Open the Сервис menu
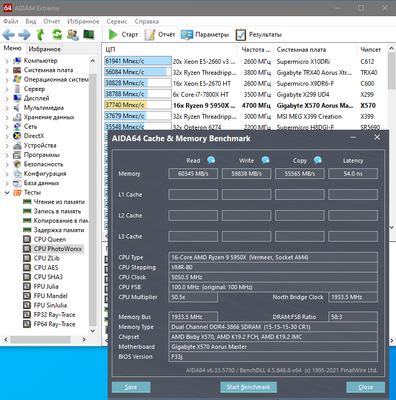 [x=117, y=21]
